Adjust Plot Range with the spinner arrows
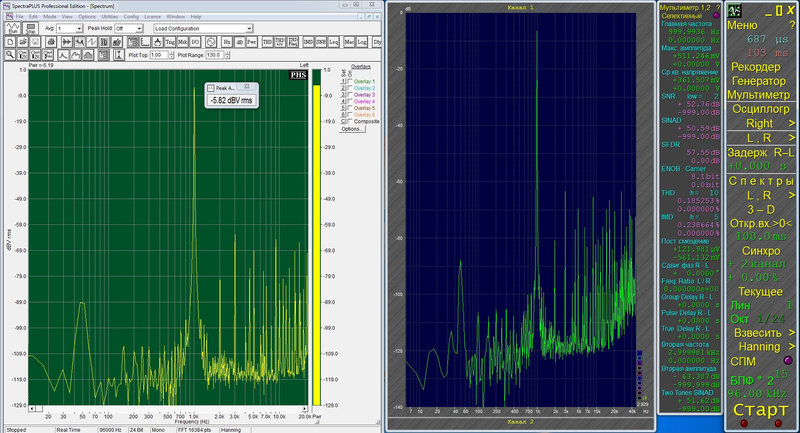The height and width of the screenshot is (433, 800). pos(227,55)
